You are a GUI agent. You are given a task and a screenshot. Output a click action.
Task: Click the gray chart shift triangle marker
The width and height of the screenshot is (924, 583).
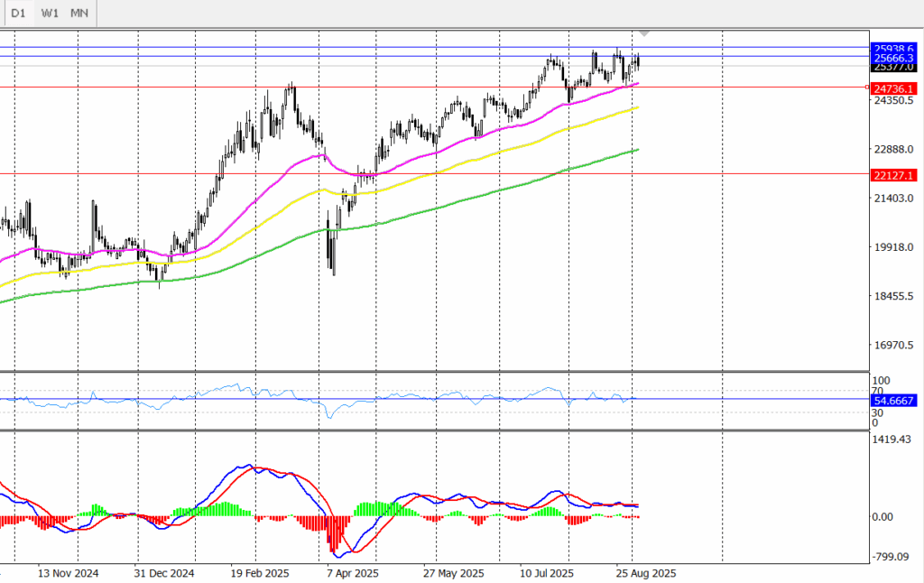coord(644,32)
